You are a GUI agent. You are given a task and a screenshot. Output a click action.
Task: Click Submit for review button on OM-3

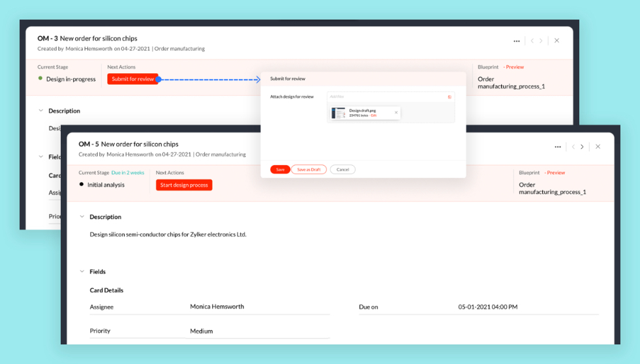click(x=132, y=79)
